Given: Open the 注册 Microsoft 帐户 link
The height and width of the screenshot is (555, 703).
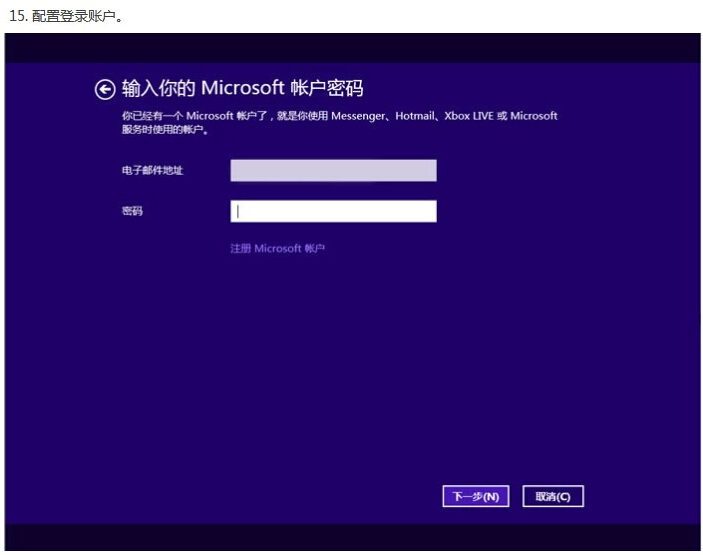Looking at the screenshot, I should 277,248.
